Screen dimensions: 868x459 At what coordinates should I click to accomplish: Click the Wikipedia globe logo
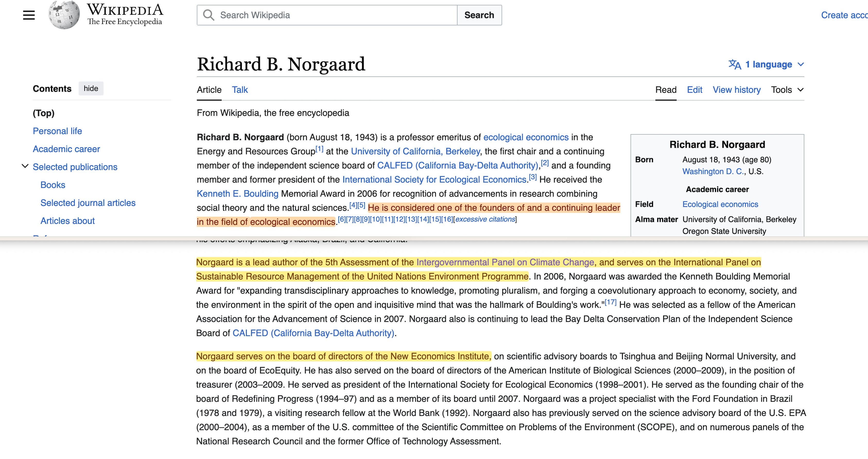[64, 15]
